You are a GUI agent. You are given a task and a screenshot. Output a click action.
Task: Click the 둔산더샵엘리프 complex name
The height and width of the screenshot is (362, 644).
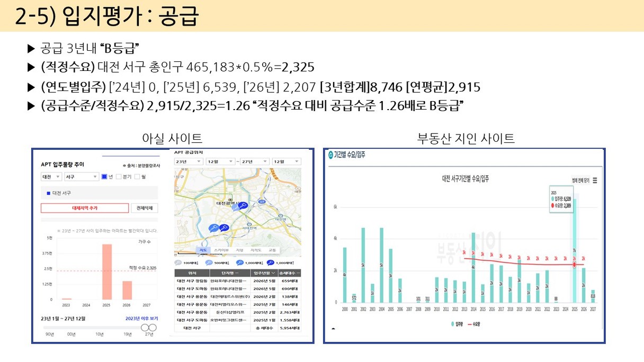(229, 313)
